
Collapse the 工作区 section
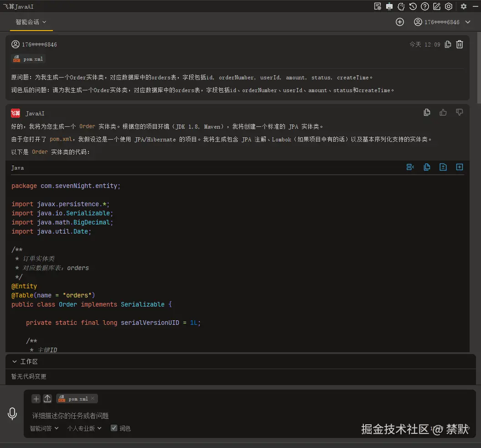pos(15,361)
